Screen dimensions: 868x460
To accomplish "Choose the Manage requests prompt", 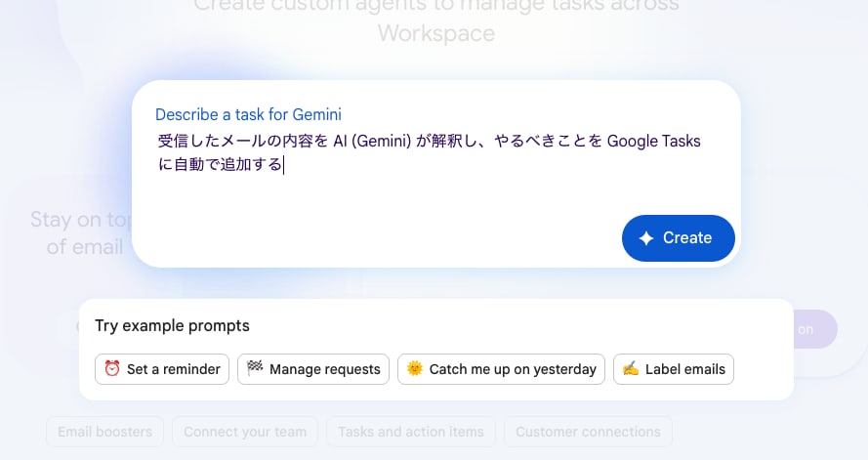I will pos(313,369).
